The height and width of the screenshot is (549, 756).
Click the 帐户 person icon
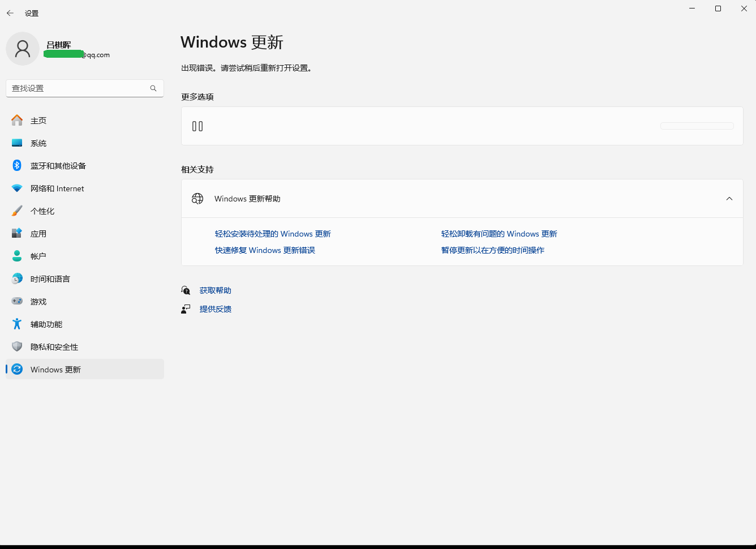coord(17,256)
